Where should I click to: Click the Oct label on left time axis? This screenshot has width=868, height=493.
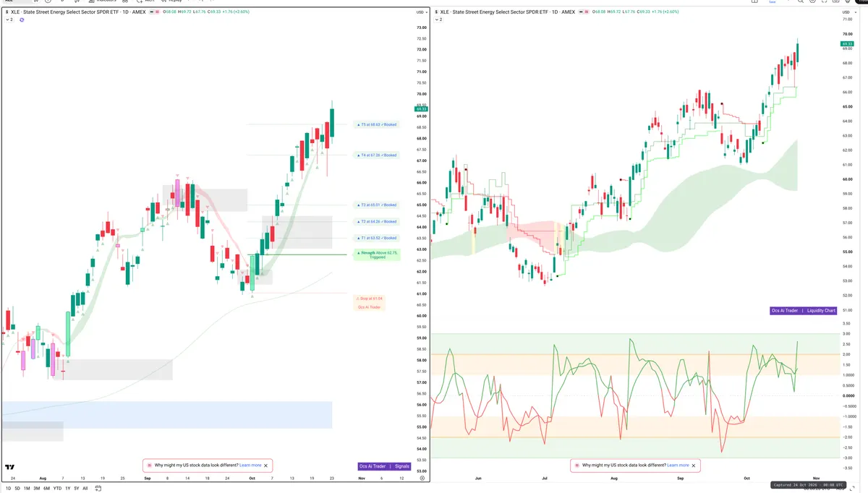coord(251,478)
